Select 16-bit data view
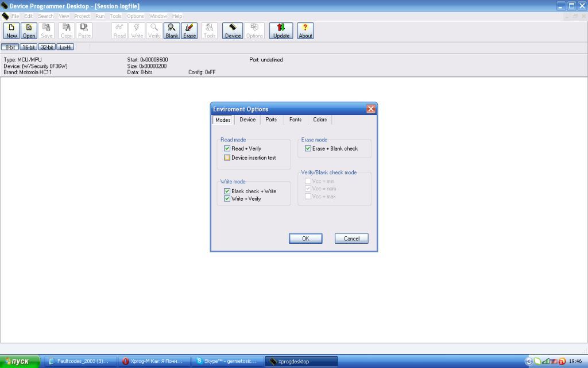This screenshot has height=368, width=588. [x=29, y=47]
